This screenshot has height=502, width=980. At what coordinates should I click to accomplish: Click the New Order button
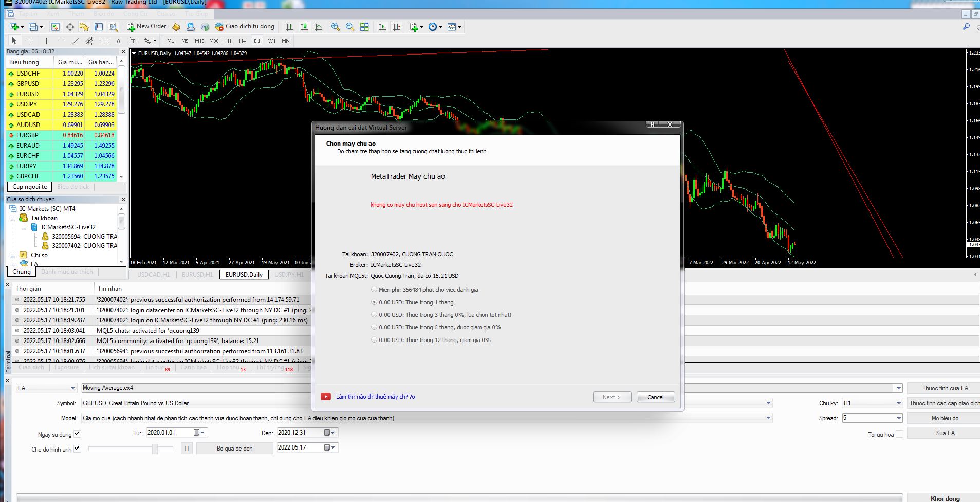click(147, 27)
